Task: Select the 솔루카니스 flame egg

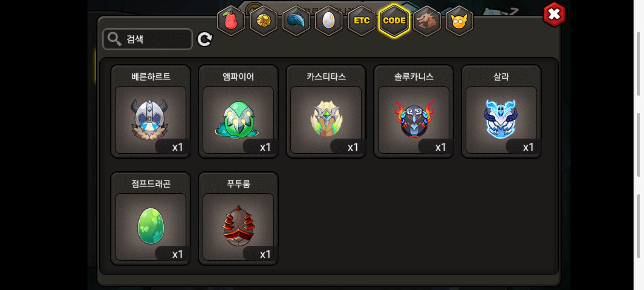Action: [414, 111]
